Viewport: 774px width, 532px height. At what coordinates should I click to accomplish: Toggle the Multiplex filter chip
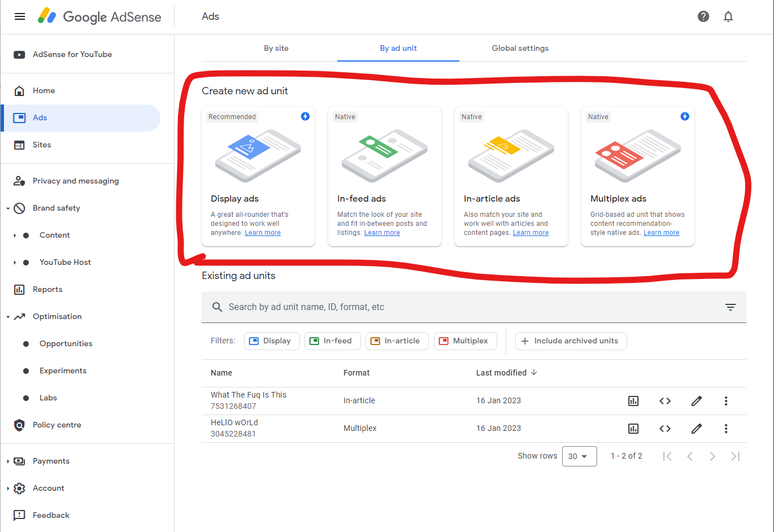[x=466, y=341]
